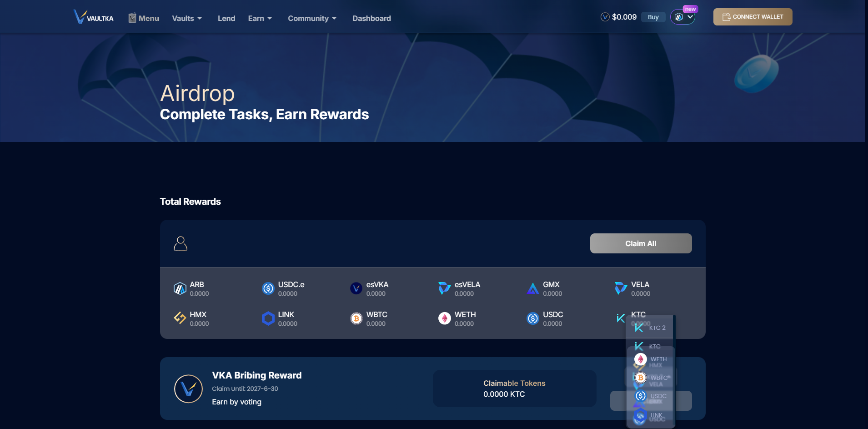Click the user profile icon
Image resolution: width=868 pixels, height=429 pixels.
coord(181,243)
